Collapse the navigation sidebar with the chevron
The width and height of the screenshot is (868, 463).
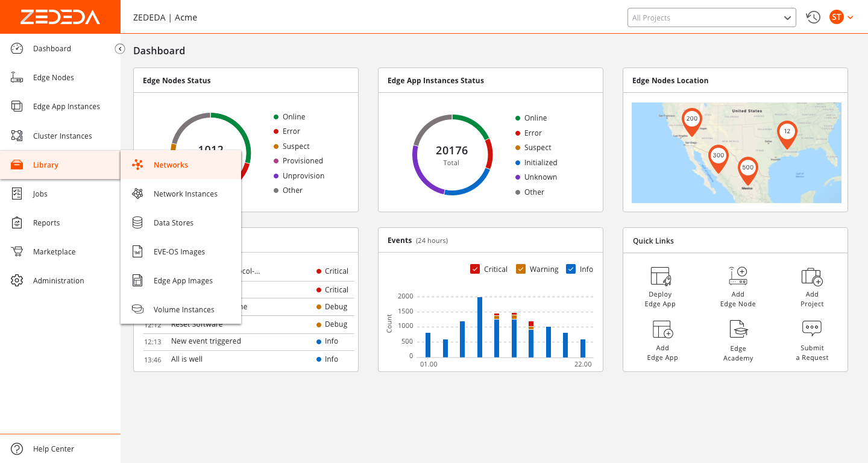(x=120, y=49)
